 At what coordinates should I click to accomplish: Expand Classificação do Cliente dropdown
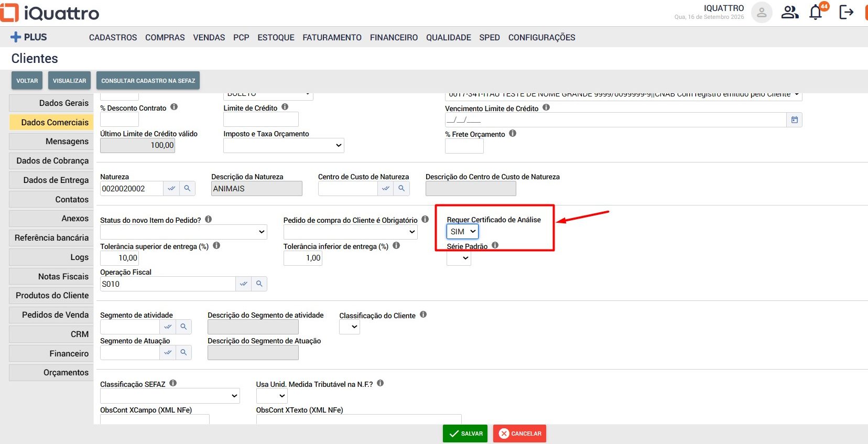pyautogui.click(x=350, y=327)
